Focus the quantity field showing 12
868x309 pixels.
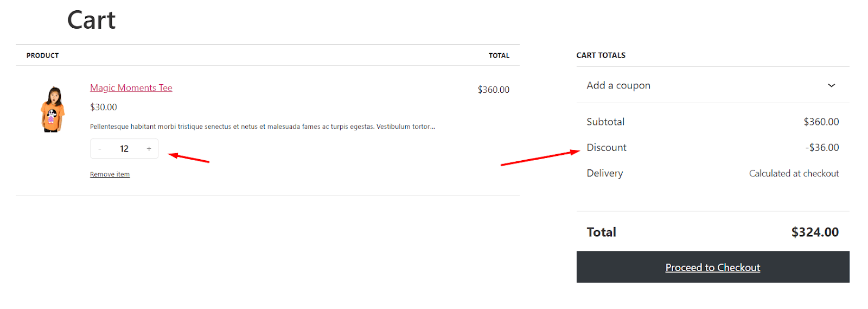pyautogui.click(x=124, y=149)
